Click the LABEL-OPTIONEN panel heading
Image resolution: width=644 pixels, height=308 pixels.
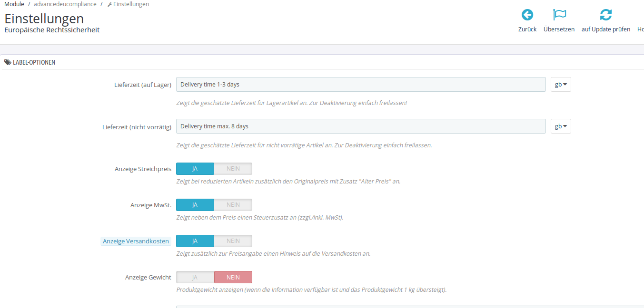coord(34,62)
